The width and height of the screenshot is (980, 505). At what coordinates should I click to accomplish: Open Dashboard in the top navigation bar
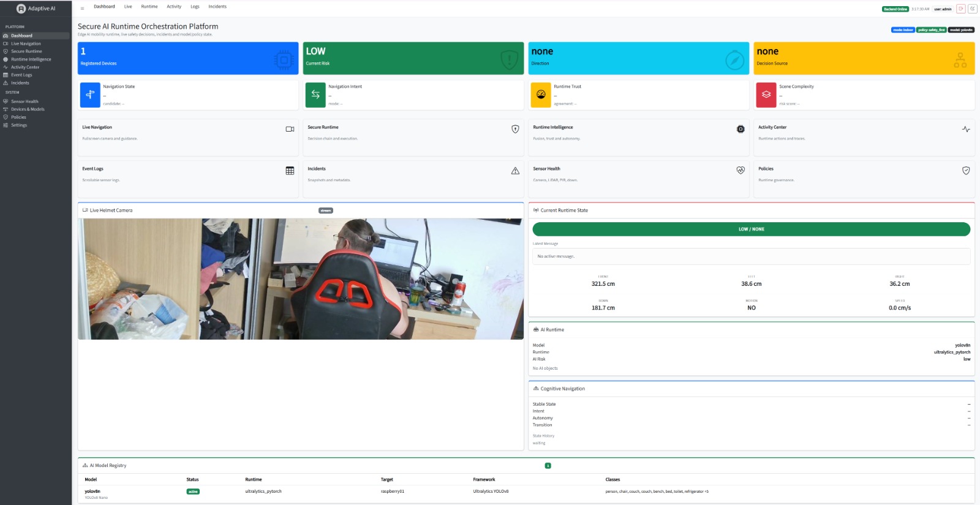pyautogui.click(x=104, y=7)
